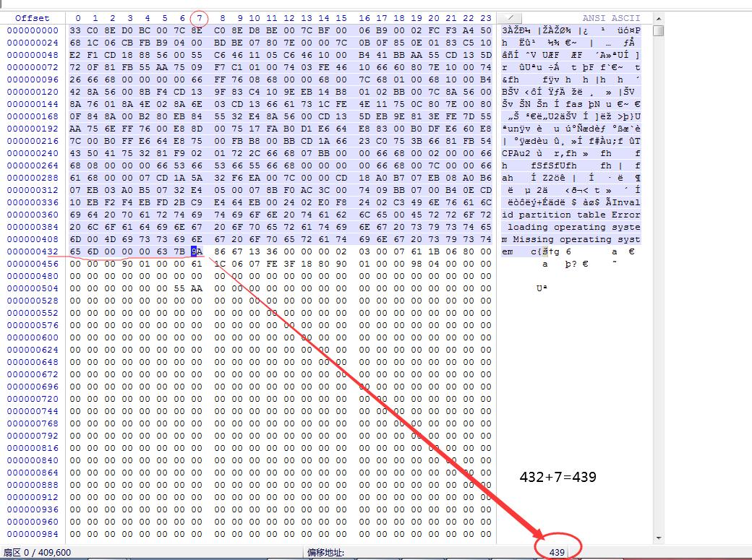The height and width of the screenshot is (560, 752).
Task: Click offset row 000000288
Action: tap(33, 178)
